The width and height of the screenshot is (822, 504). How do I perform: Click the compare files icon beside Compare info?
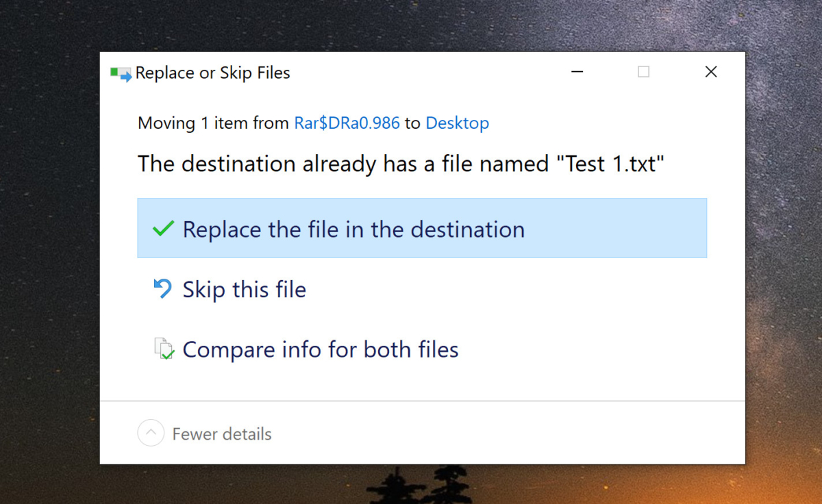point(164,349)
